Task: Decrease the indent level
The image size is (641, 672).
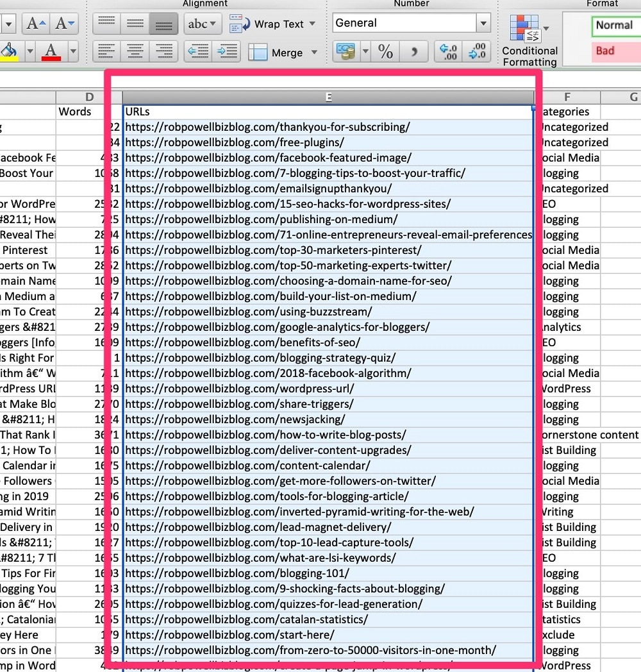Action: [x=198, y=52]
